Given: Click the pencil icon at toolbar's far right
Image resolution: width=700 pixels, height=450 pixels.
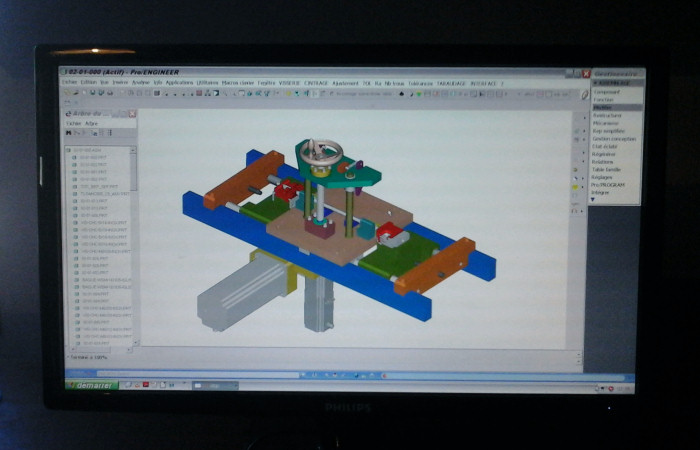Looking at the screenshot, I should (585, 94).
